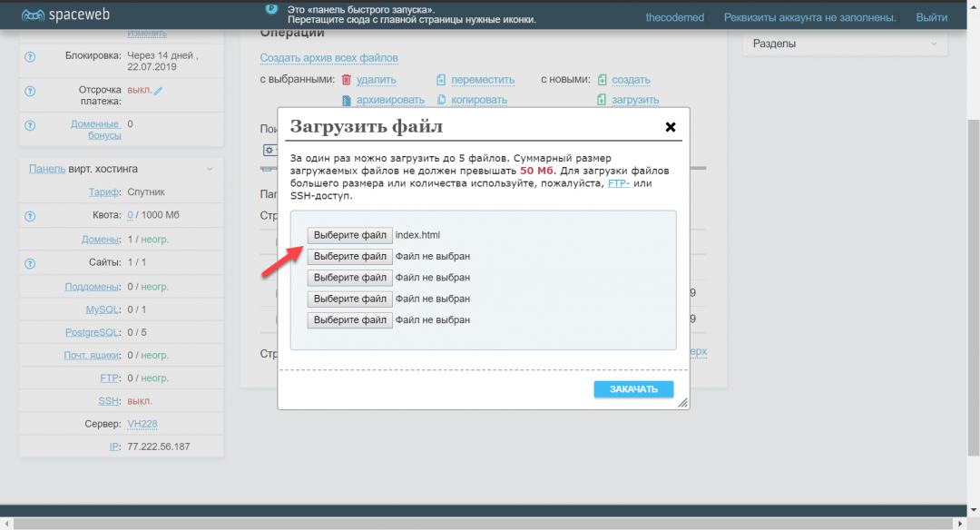Viewport: 980px width, 530px height.
Task: Click the upload icon beside загрузить
Action: point(602,100)
